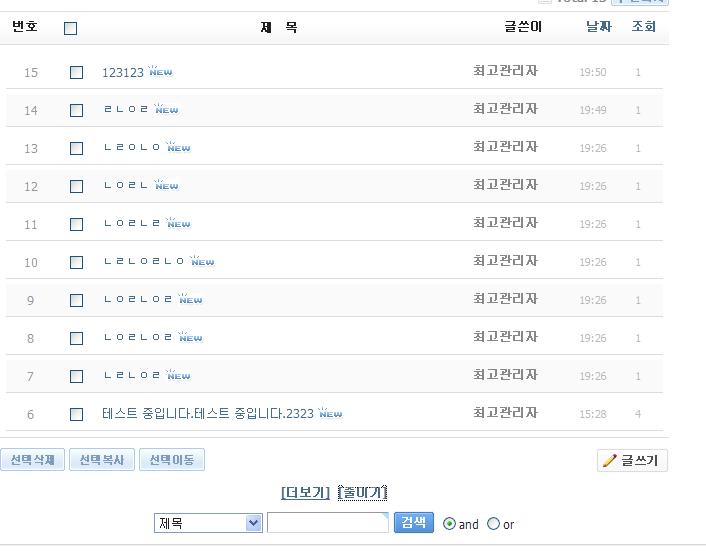Click the 선택복사 button
The width and height of the screenshot is (706, 551).
(x=102, y=460)
